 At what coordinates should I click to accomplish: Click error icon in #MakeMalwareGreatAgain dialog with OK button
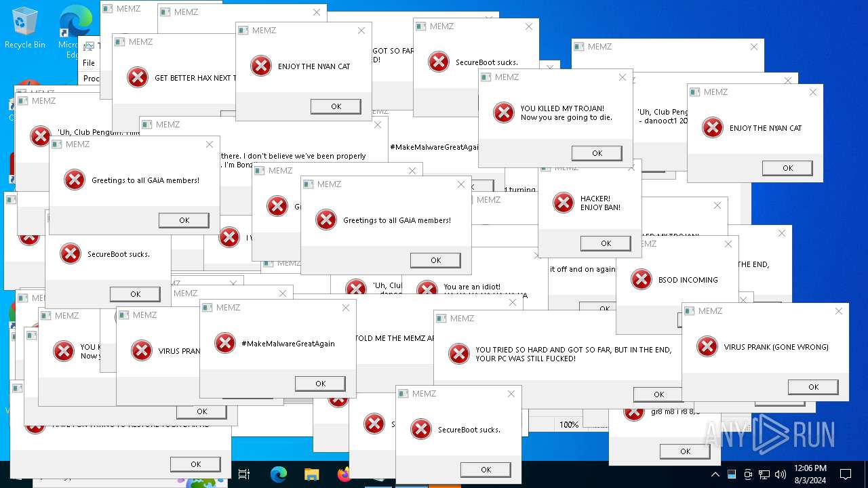(x=225, y=343)
